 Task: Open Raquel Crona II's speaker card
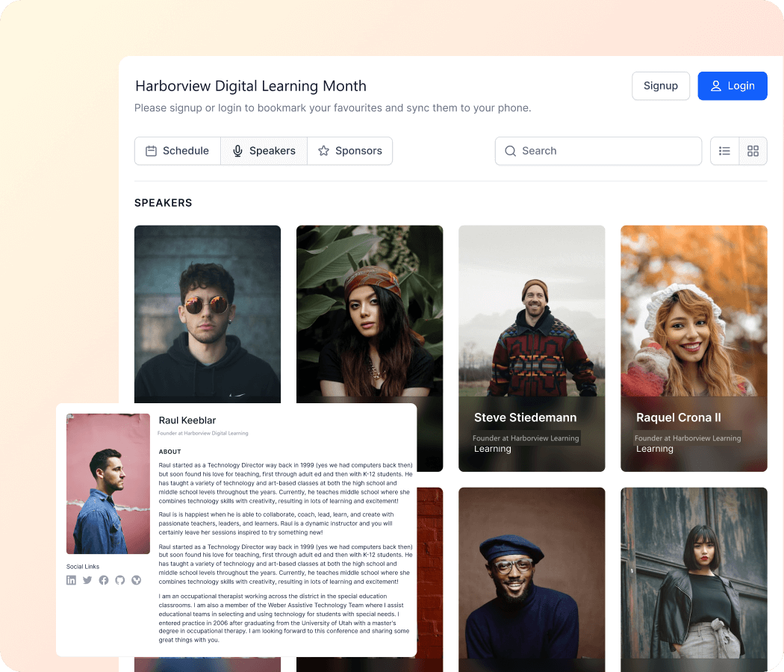(694, 349)
